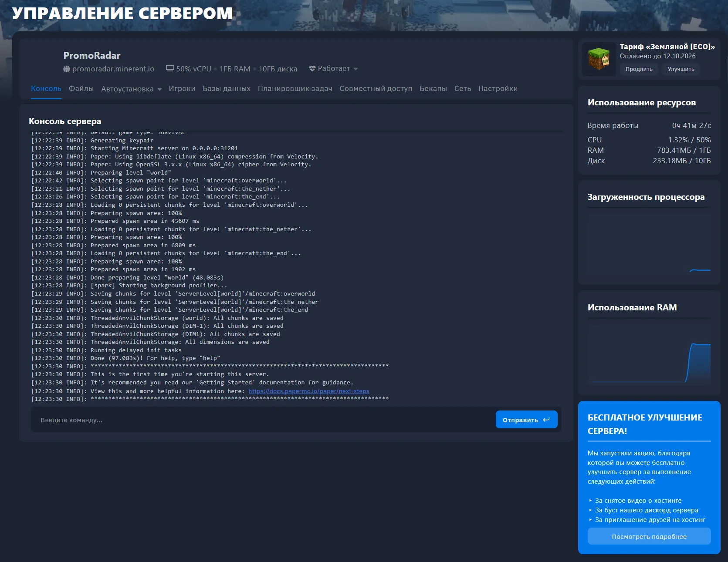Click the БЕСПЛАТНОЕ УЛУЧШЕНИЕ СЕРВЕРА! heading

[645, 424]
